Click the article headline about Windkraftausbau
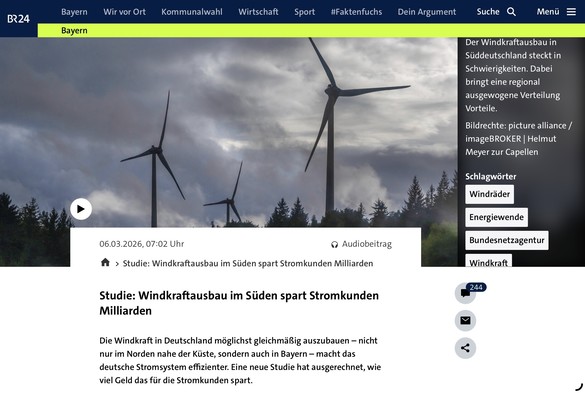Image resolution: width=585 pixels, height=393 pixels. point(239,303)
